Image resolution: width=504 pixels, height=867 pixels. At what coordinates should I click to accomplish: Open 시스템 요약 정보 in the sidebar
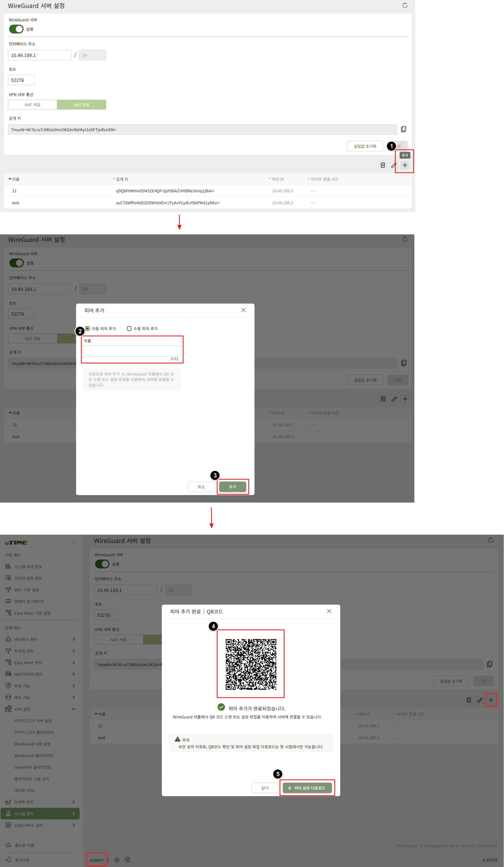point(28,566)
